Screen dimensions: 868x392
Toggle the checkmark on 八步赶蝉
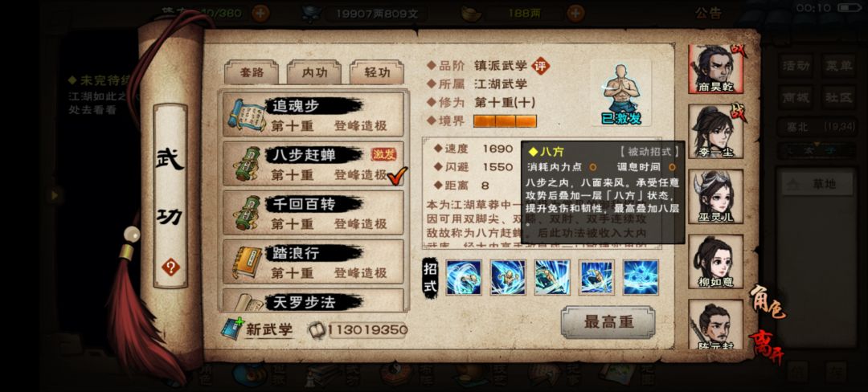[397, 175]
